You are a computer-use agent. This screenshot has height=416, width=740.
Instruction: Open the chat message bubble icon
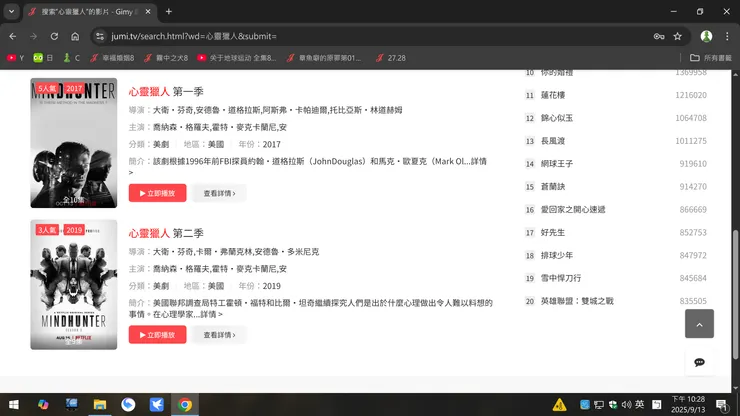(699, 362)
